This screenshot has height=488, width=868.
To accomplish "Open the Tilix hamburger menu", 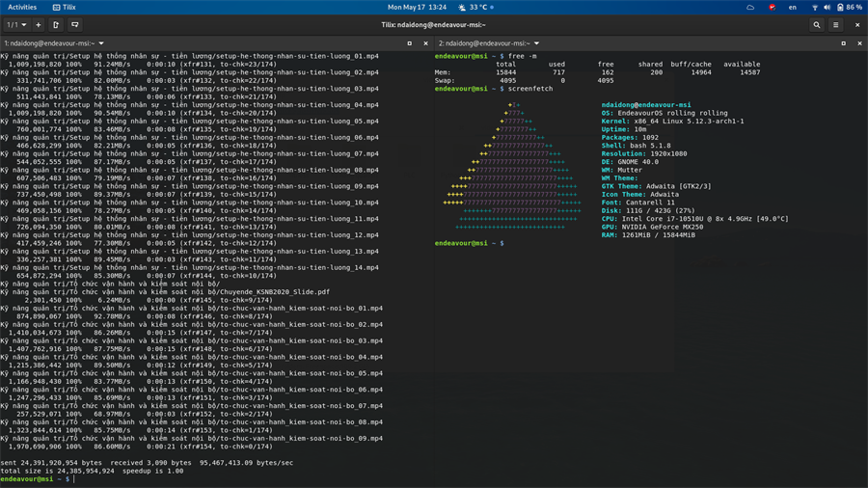I will coord(836,25).
